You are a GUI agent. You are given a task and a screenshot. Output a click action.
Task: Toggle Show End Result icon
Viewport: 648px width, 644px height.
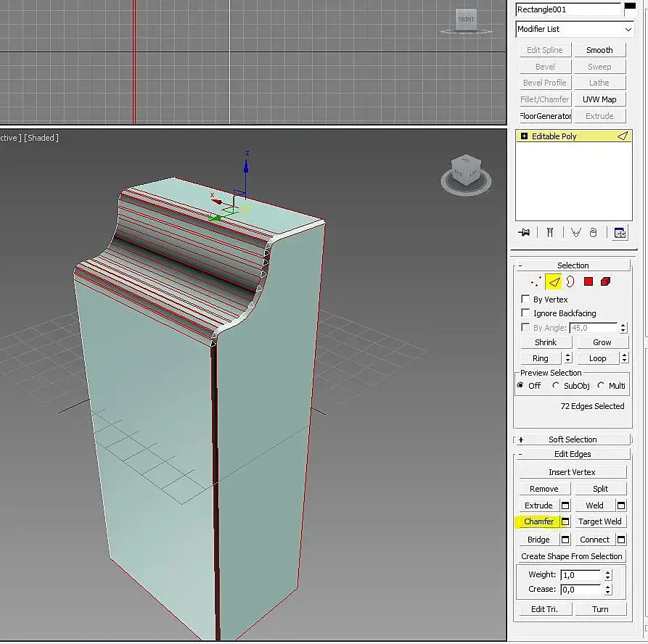[x=550, y=233]
